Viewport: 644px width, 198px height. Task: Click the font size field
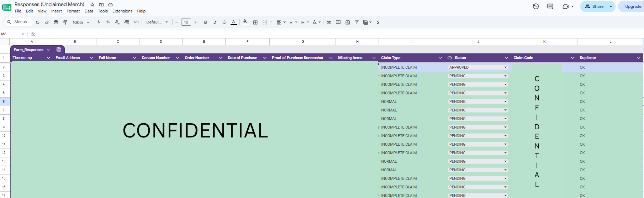pyautogui.click(x=186, y=22)
